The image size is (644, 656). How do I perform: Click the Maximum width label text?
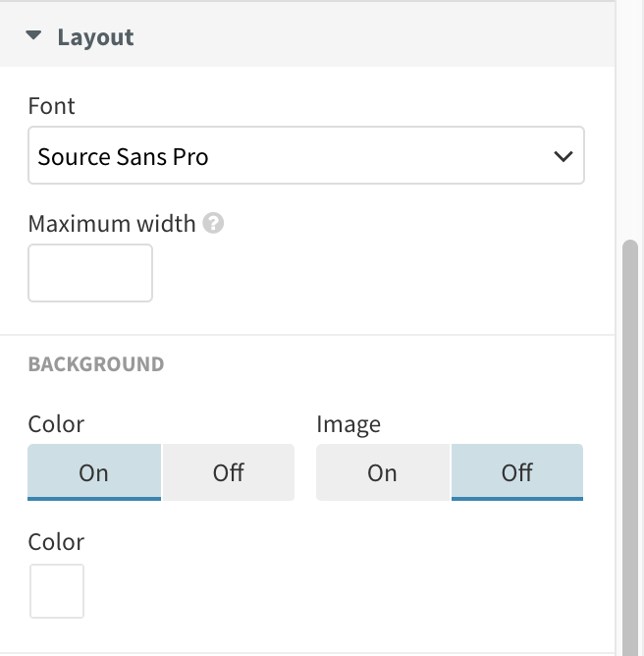(x=112, y=223)
